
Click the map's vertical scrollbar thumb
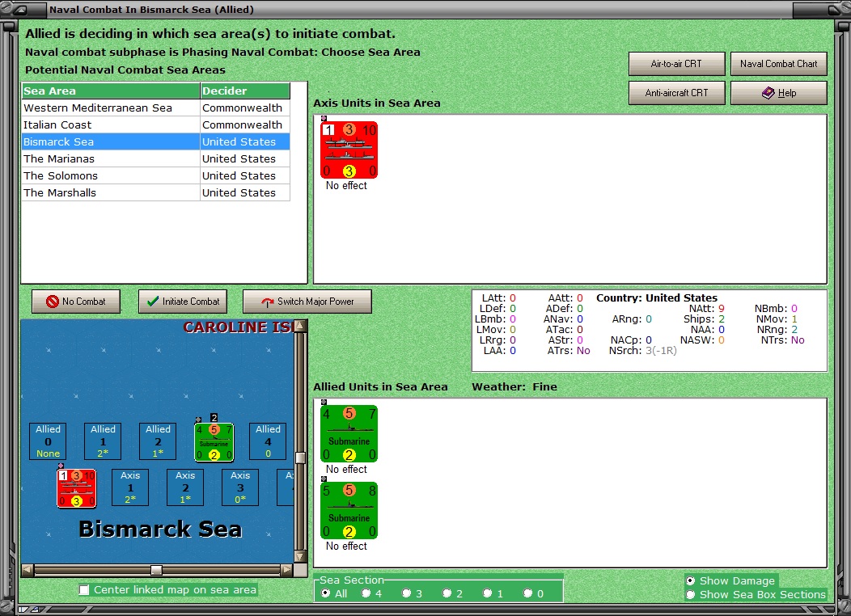[x=301, y=458]
